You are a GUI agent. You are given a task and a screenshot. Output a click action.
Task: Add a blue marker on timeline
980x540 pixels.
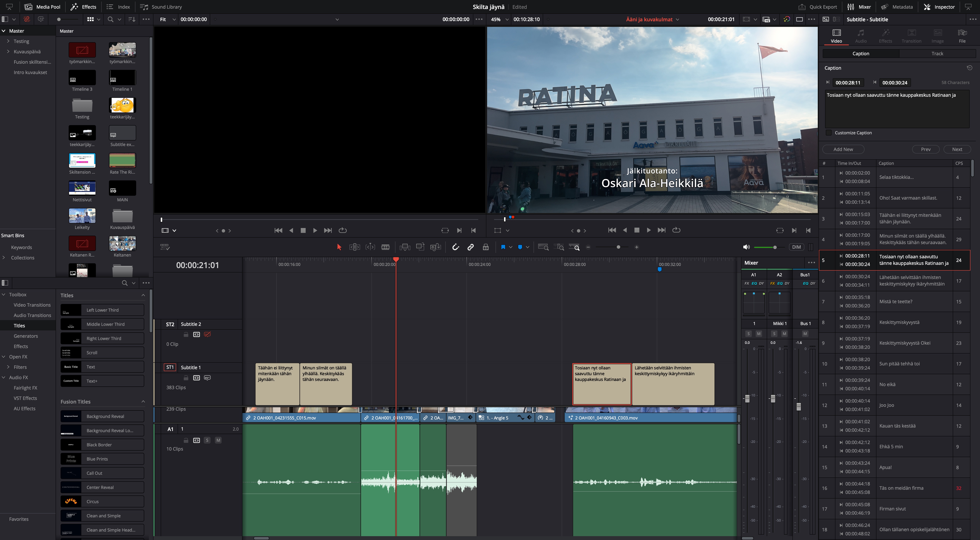point(520,247)
